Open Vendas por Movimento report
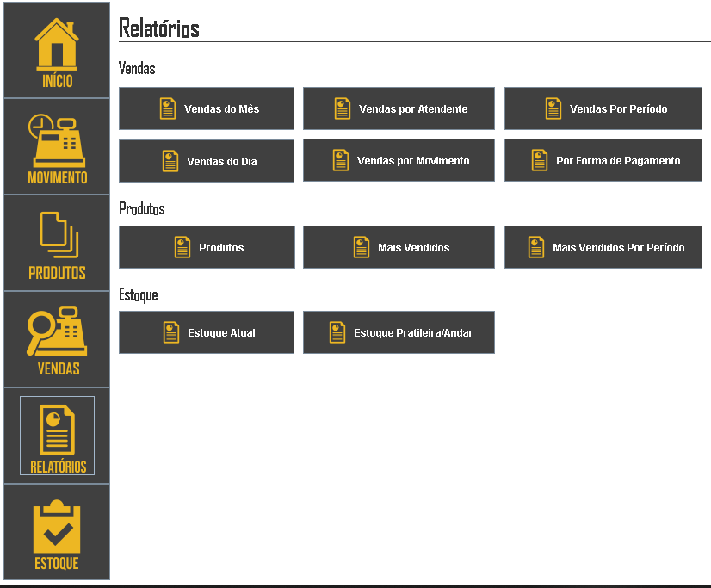 [399, 160]
